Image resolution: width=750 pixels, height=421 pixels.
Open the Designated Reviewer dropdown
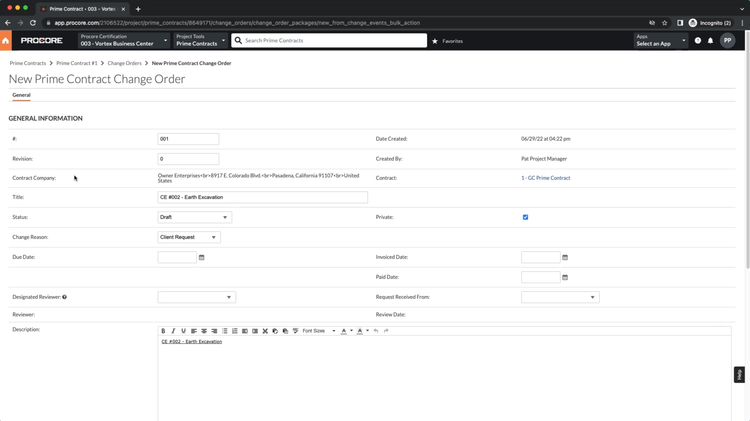197,297
